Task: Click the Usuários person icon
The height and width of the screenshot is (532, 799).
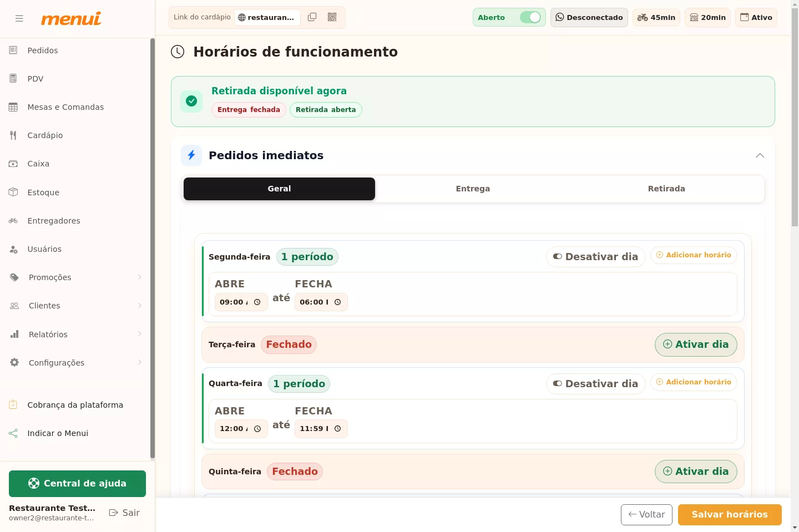Action: click(13, 249)
